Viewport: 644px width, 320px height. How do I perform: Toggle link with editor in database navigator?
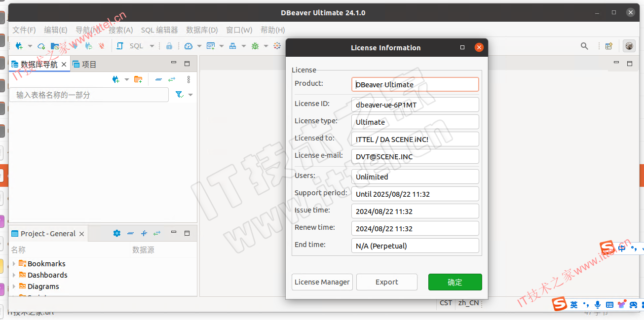coord(172,79)
